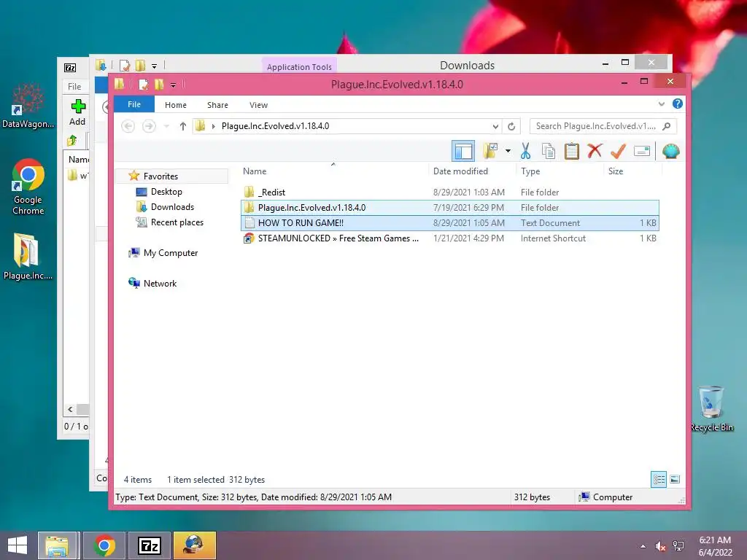Click the 7-Zip scrollbar left arrow

pyautogui.click(x=70, y=410)
